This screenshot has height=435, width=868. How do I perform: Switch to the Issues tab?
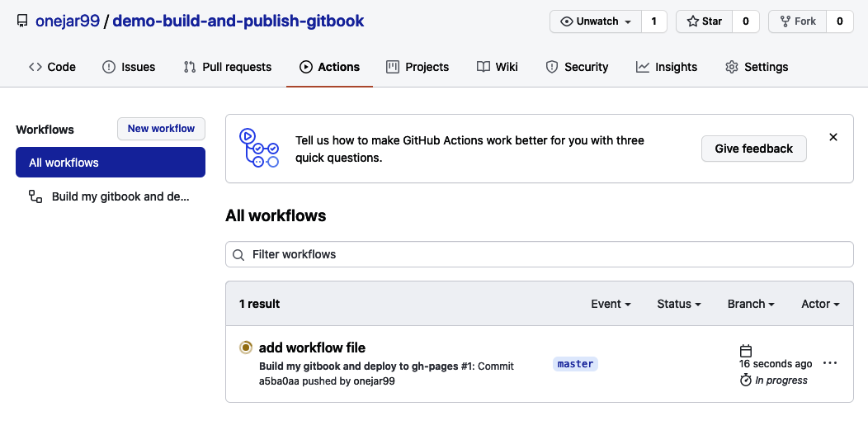coord(129,67)
